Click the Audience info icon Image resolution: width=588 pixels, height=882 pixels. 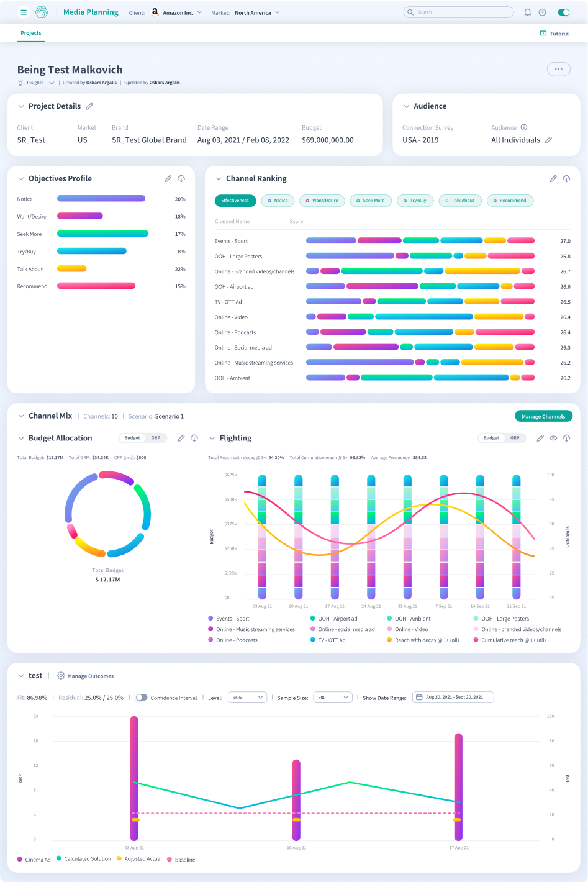coord(524,127)
